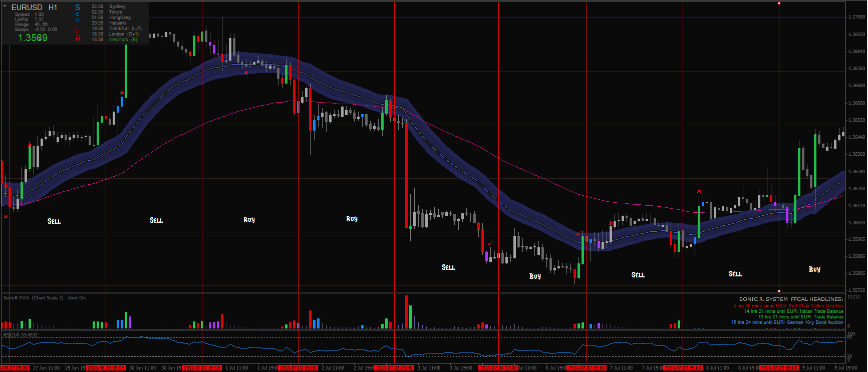Viewport: 868px width, 372px height.
Task: Click the 1 Jul 11:00 time axis label
Action: point(237,368)
